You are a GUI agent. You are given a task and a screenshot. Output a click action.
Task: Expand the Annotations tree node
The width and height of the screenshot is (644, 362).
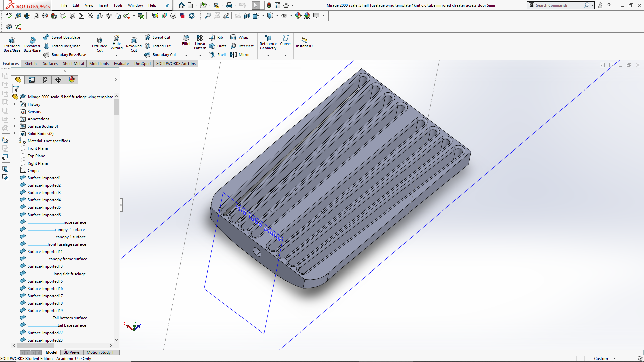[x=15, y=119]
